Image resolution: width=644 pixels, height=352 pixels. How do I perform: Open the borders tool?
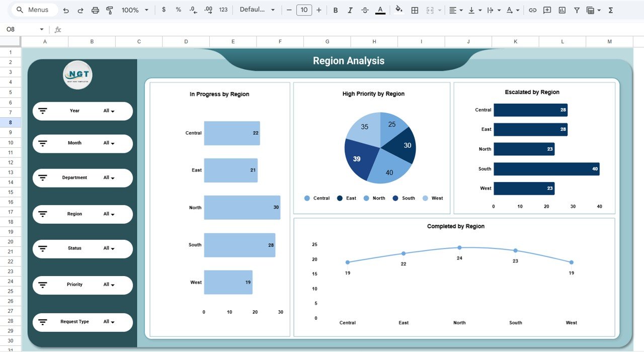pyautogui.click(x=414, y=10)
